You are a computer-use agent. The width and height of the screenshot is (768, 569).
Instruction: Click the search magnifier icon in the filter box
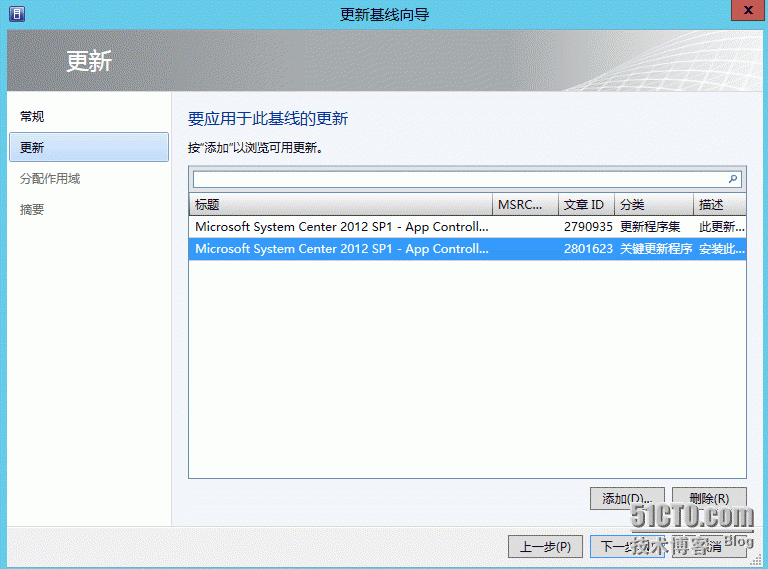pyautogui.click(x=733, y=179)
